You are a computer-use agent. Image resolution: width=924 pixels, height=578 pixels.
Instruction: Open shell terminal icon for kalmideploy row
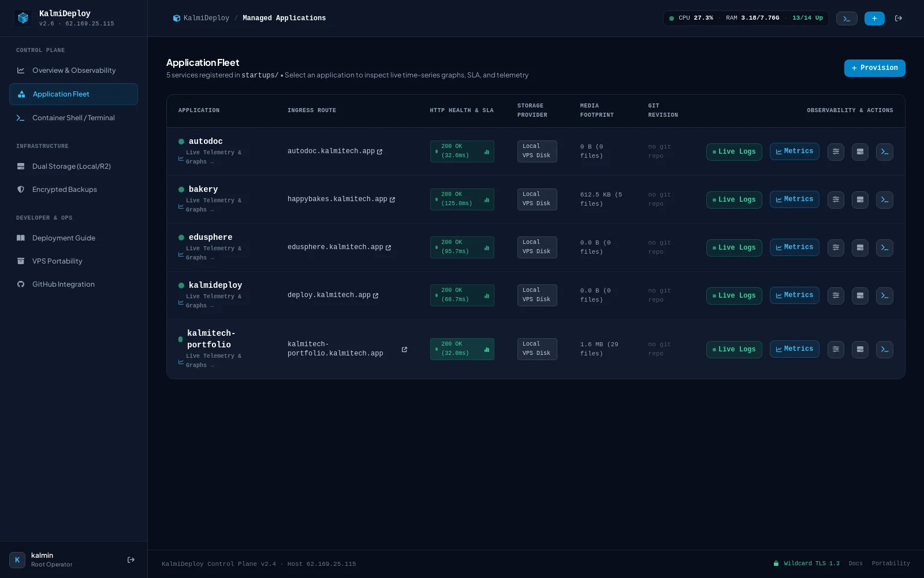[885, 296]
